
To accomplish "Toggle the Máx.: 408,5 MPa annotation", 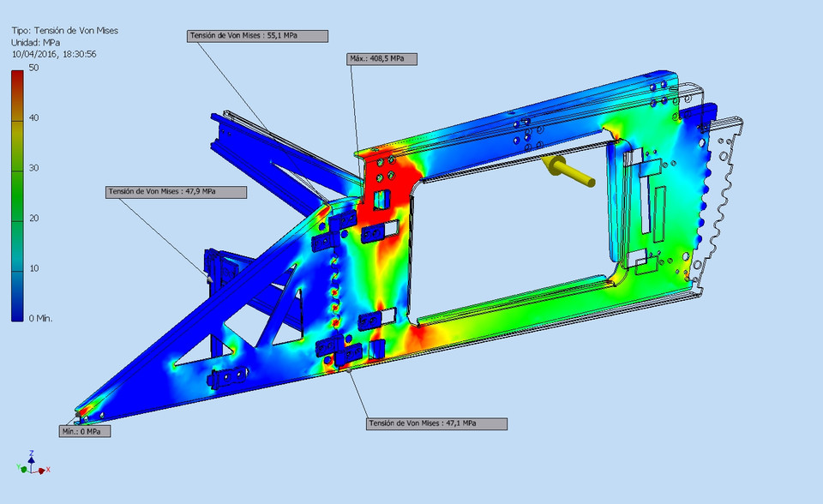I will [381, 58].
